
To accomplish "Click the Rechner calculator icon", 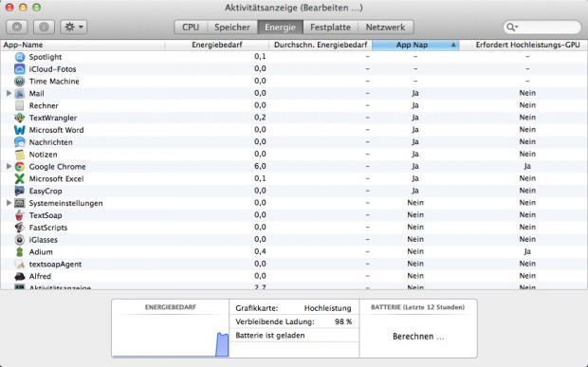I will pos(20,105).
